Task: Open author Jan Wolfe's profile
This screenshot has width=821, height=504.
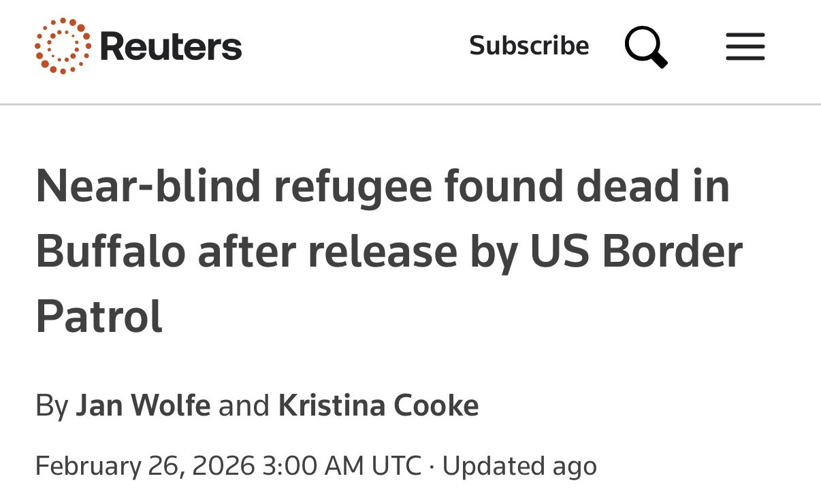Action: coord(143,406)
